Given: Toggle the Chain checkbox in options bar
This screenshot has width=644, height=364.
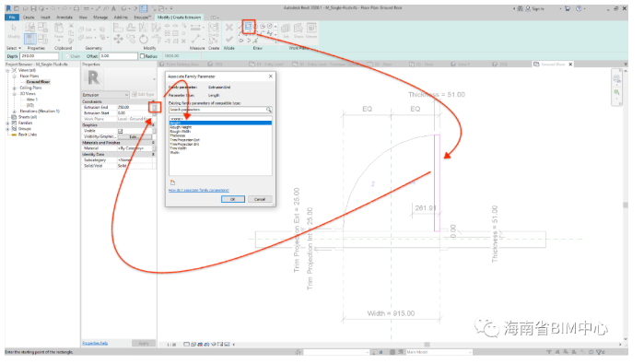Looking at the screenshot, I should pyautogui.click(x=67, y=56).
